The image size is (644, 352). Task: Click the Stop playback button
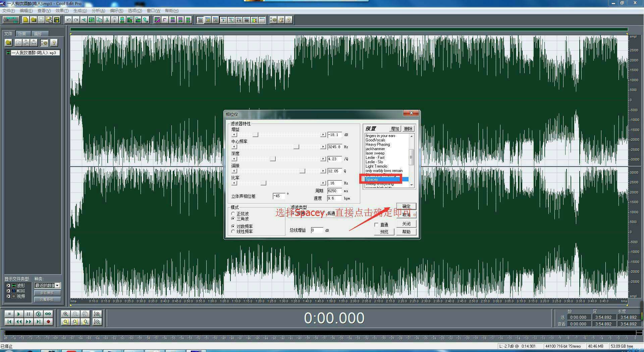pyautogui.click(x=9, y=314)
